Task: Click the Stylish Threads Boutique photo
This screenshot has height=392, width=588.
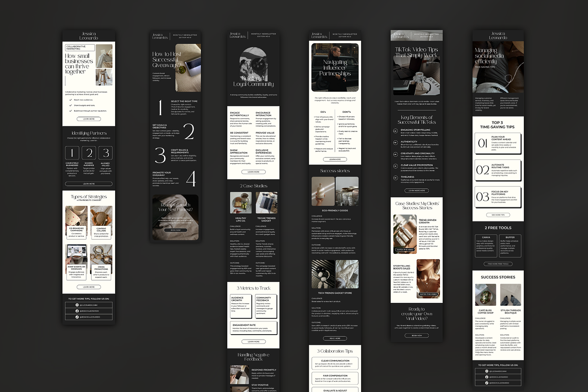Action: click(x=511, y=294)
